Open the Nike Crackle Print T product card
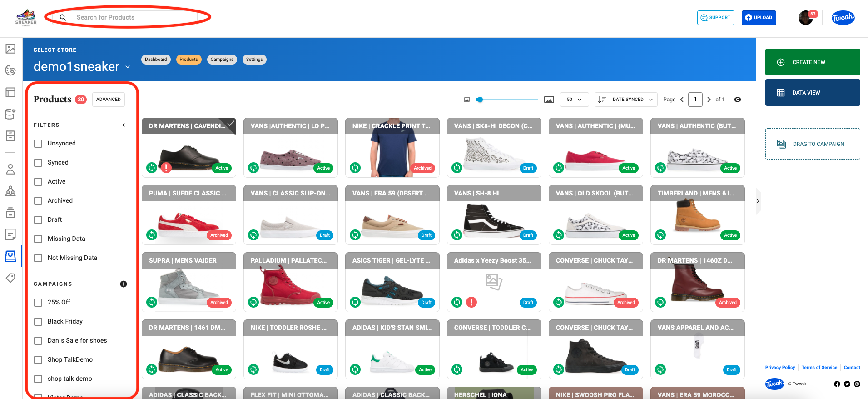This screenshot has width=868, height=399. (x=392, y=147)
